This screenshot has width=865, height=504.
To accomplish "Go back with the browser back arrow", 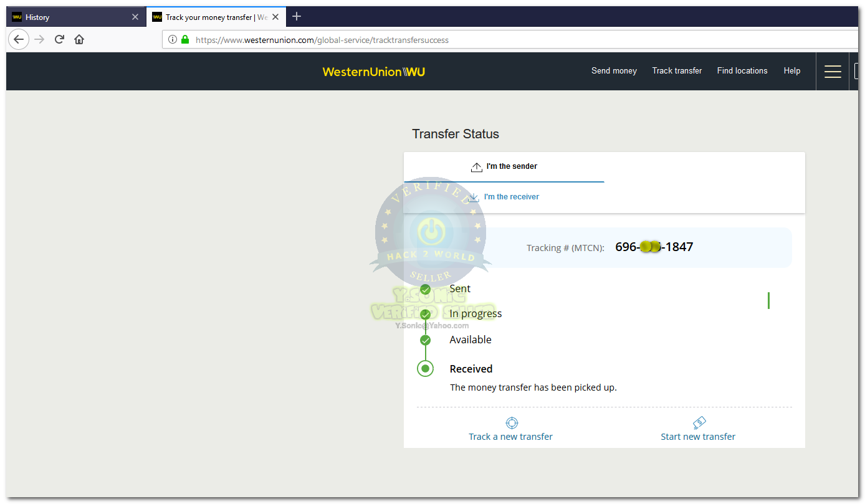I will point(19,39).
